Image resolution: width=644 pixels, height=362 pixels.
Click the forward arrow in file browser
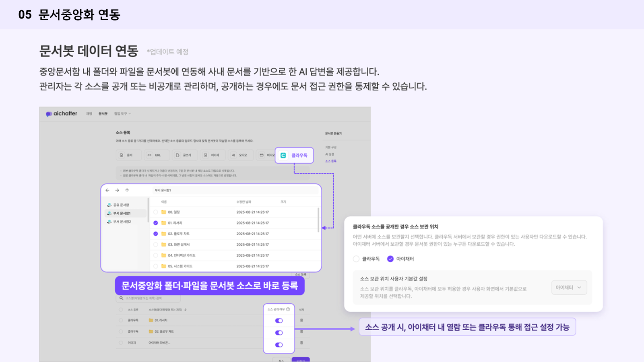pos(117,190)
